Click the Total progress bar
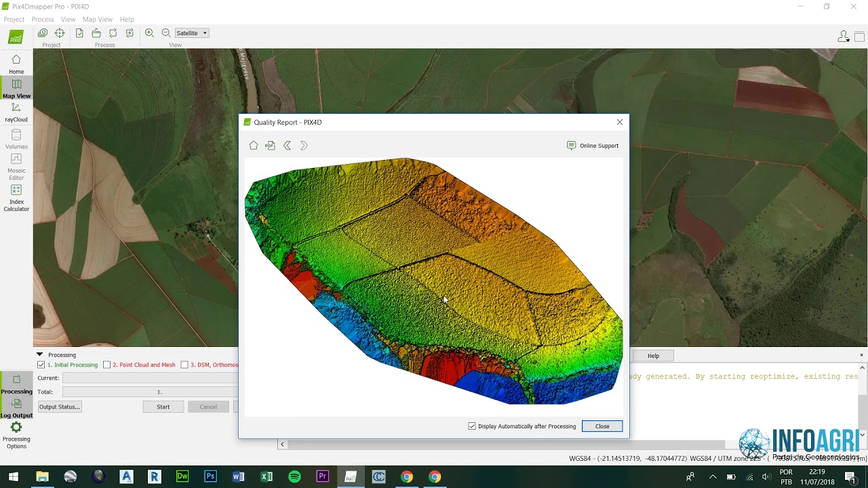The height and width of the screenshot is (488, 868). [150, 392]
